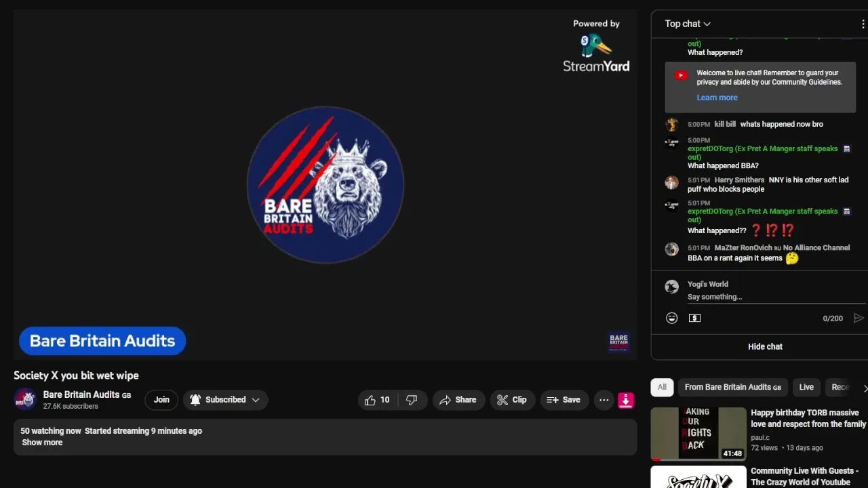Click the 27.6K subscribers text
868x488 pixels.
(71, 407)
